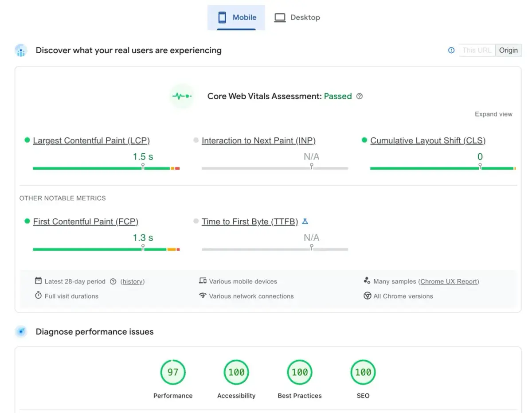
Task: Click help icon next to 28-day period
Action: click(113, 281)
